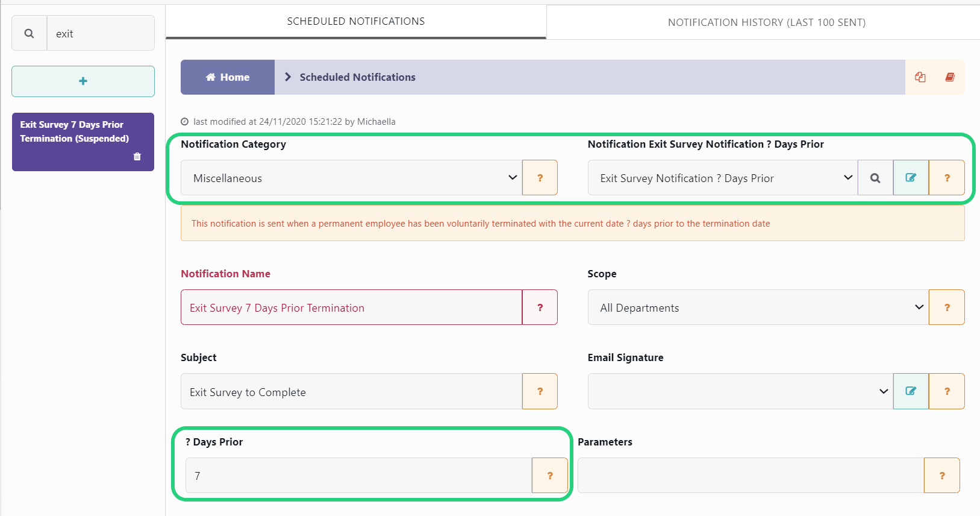Open help for Notification Category
The width and height of the screenshot is (980, 516).
tap(540, 178)
